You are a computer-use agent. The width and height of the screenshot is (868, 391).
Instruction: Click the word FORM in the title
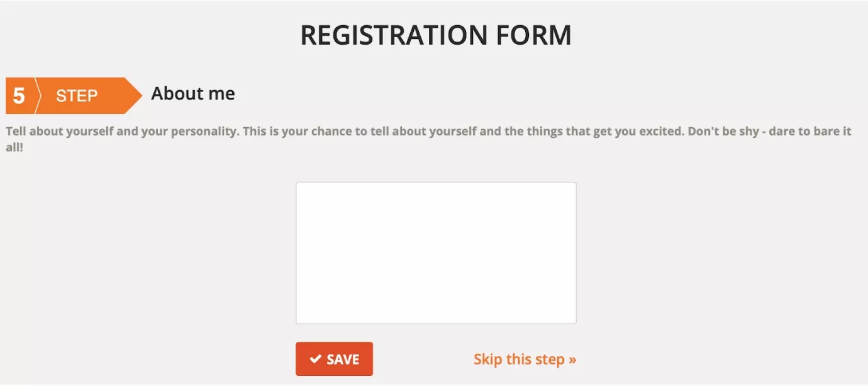533,35
